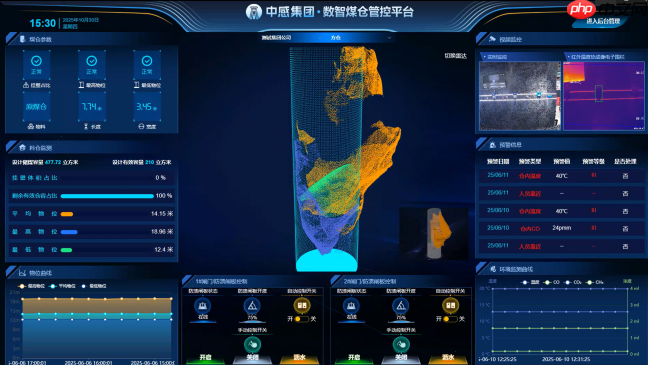Image resolution: width=648 pixels, height=365 pixels.
Task: Toggle gate 2 automatic control on/off switch
Action: pyautogui.click(x=450, y=319)
